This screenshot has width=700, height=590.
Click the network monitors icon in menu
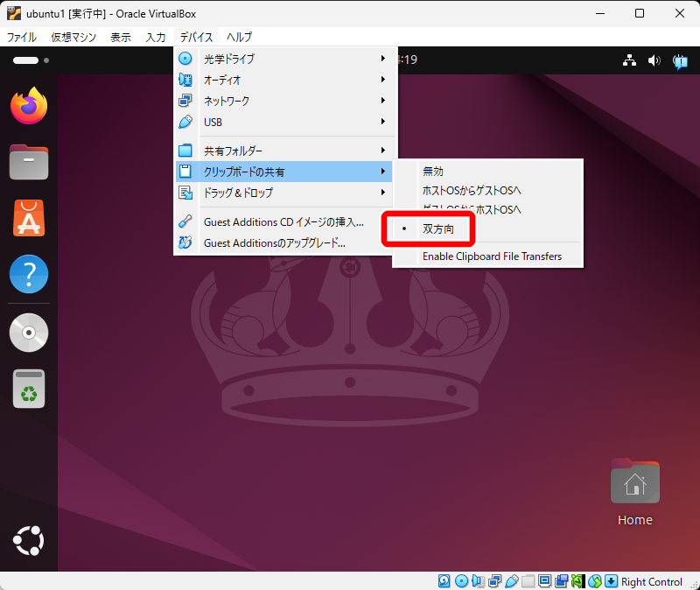click(185, 101)
